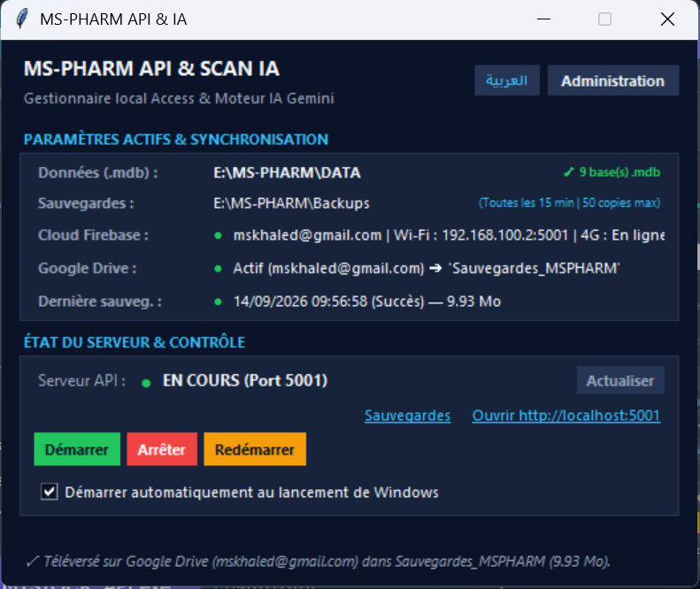Click the '9 base(s) .mdb' status text
This screenshot has width=700, height=589.
click(x=619, y=172)
